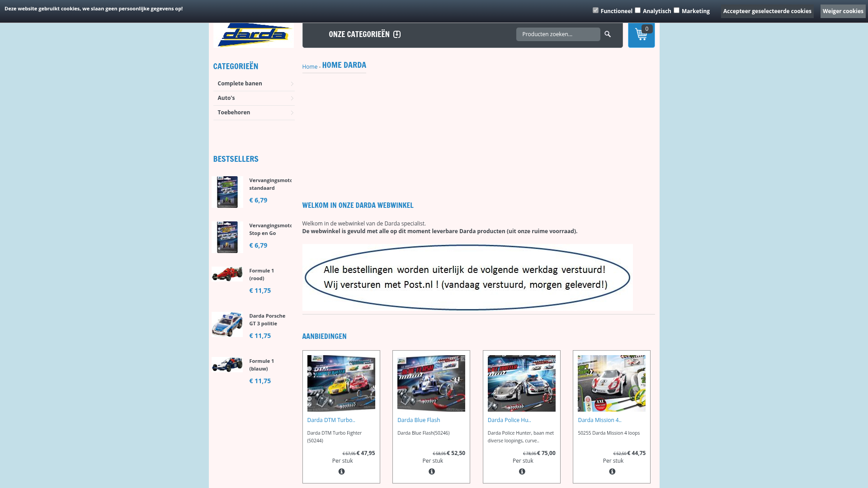Open the Formule 1 (blauw) car thumbnail

coord(227,365)
